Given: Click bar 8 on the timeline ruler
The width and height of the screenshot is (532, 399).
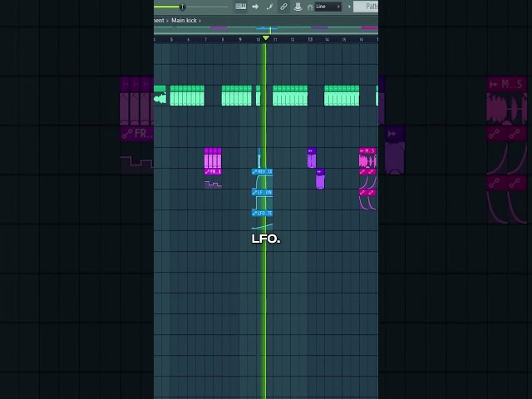Looking at the screenshot, I should (223, 39).
